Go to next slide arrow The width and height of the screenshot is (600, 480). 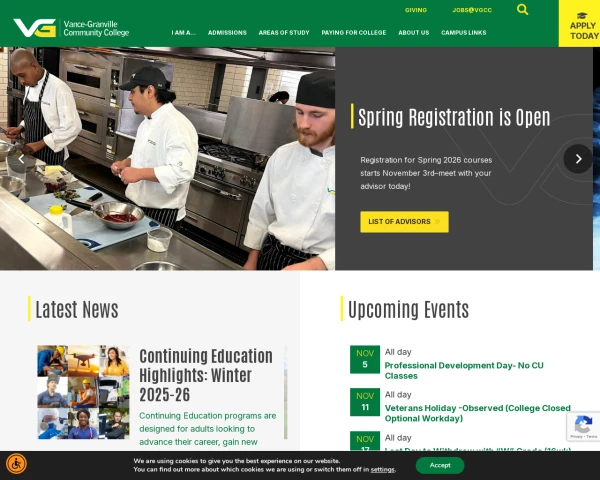578,159
